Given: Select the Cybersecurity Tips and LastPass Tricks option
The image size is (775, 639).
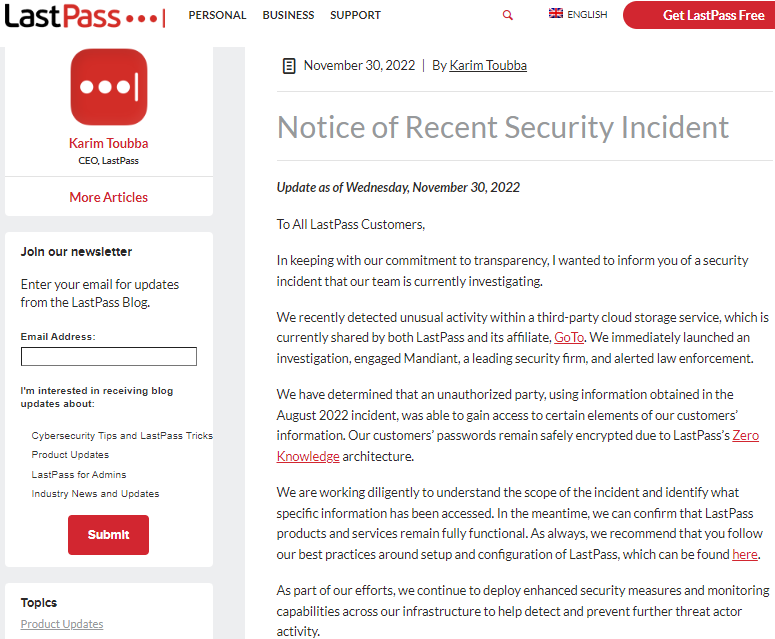Looking at the screenshot, I should click(x=122, y=436).
